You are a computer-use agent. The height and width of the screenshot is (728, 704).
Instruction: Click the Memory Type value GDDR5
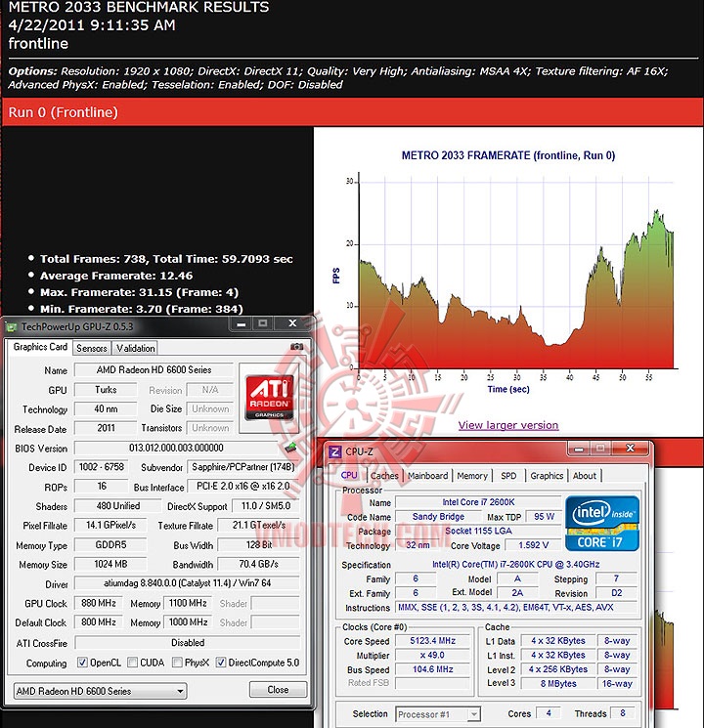[110, 544]
